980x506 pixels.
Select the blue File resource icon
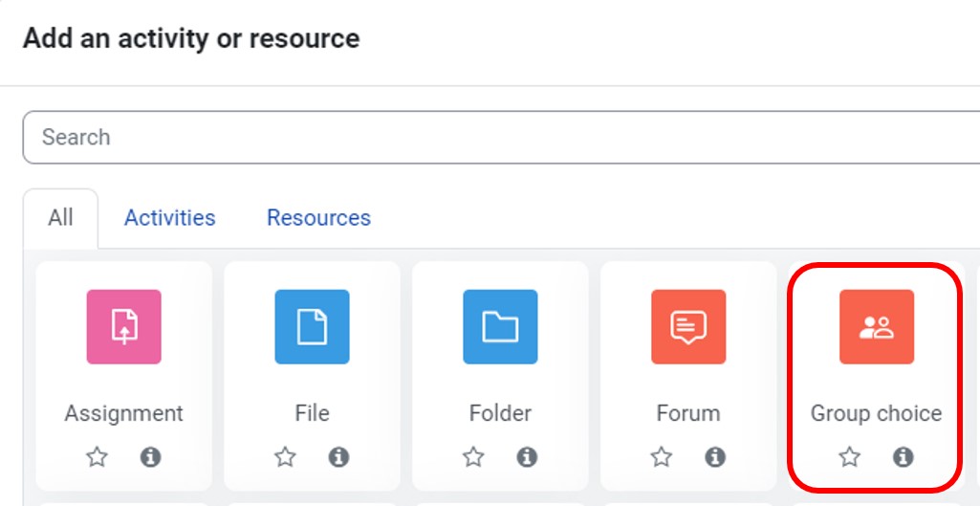point(312,327)
